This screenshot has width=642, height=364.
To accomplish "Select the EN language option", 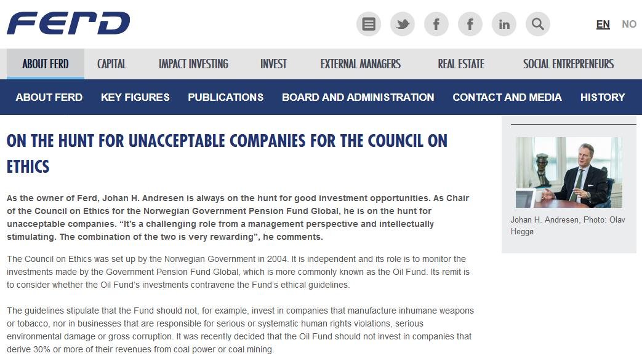I will tap(603, 24).
